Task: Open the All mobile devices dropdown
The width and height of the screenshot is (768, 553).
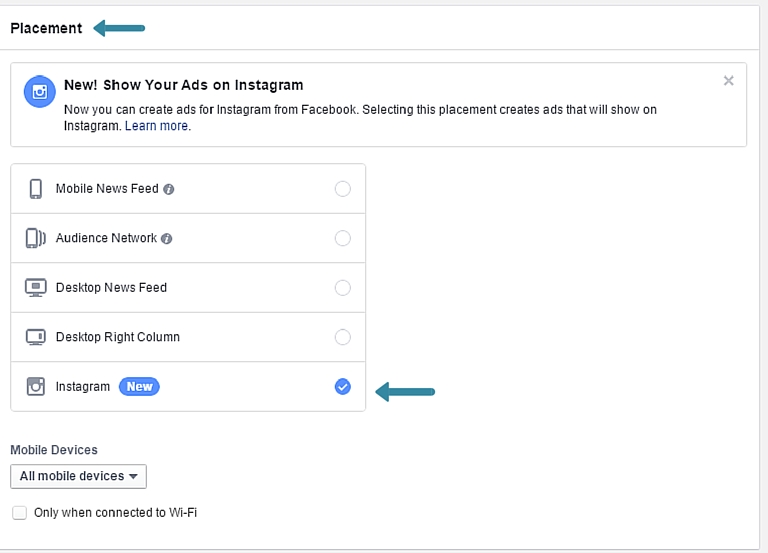Action: pyautogui.click(x=78, y=476)
